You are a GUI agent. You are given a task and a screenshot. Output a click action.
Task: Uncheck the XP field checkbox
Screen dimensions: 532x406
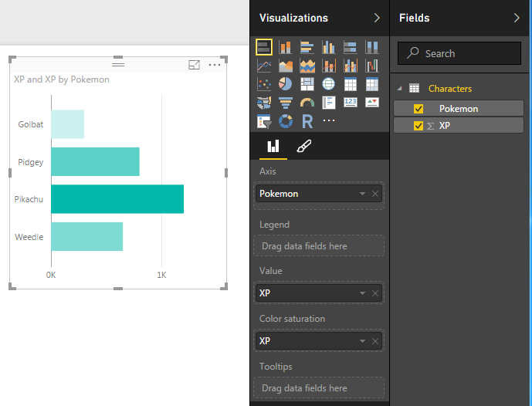coord(418,126)
